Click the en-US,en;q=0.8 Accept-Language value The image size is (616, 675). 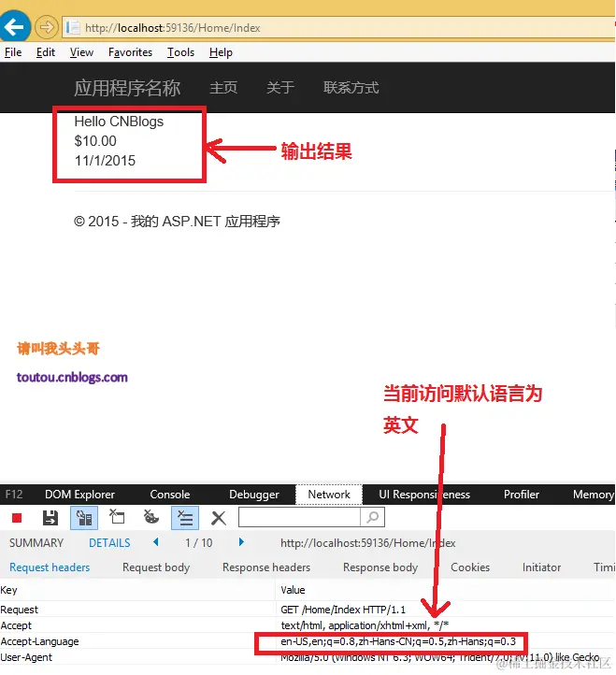tap(398, 641)
